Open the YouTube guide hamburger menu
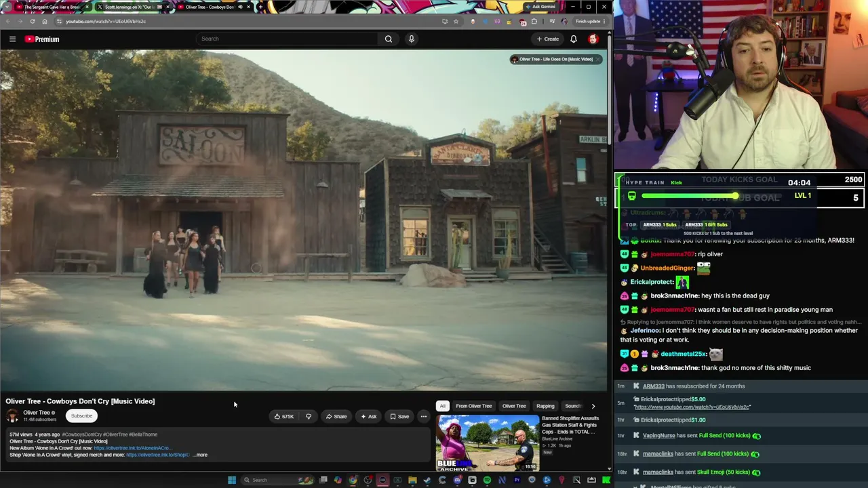The height and width of the screenshot is (488, 868). pos(12,39)
